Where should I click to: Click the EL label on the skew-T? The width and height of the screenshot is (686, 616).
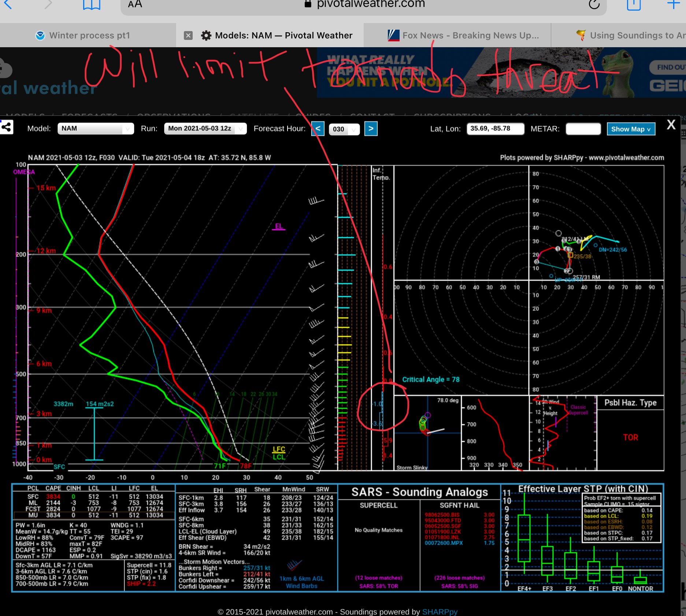point(279,226)
